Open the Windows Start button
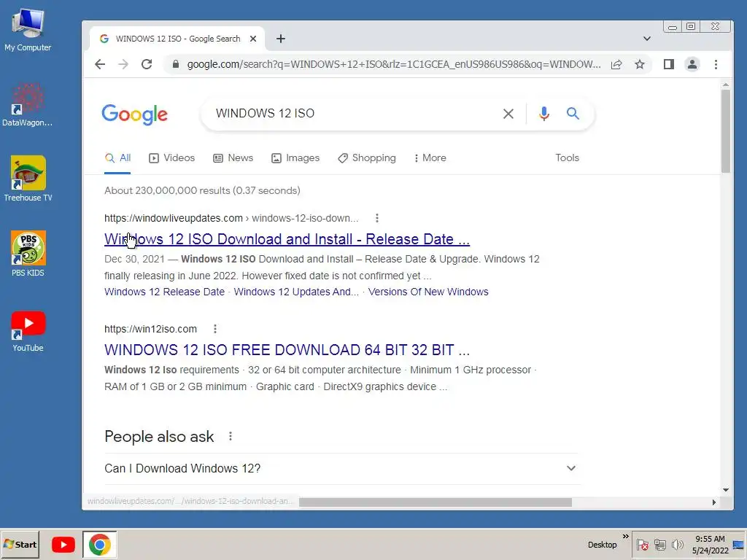The width and height of the screenshot is (747, 560). [20, 544]
